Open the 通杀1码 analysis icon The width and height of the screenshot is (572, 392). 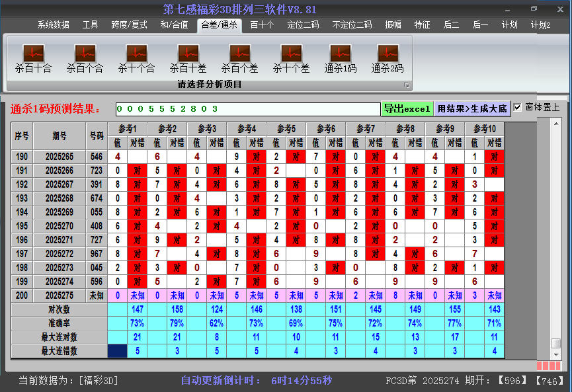[x=341, y=58]
